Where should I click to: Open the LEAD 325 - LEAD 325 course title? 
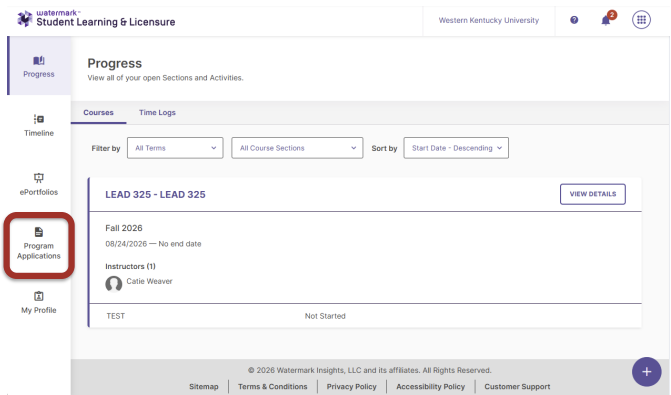155,195
